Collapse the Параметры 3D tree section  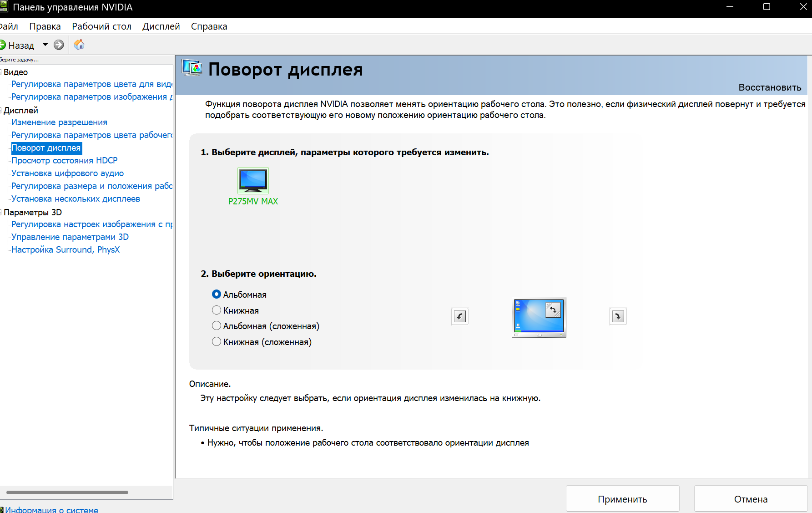coord(1,213)
